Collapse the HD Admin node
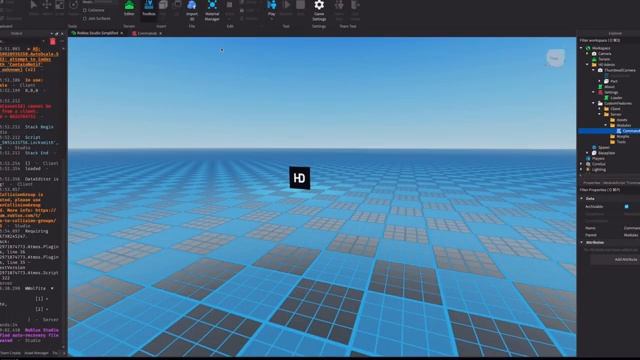 click(587, 64)
